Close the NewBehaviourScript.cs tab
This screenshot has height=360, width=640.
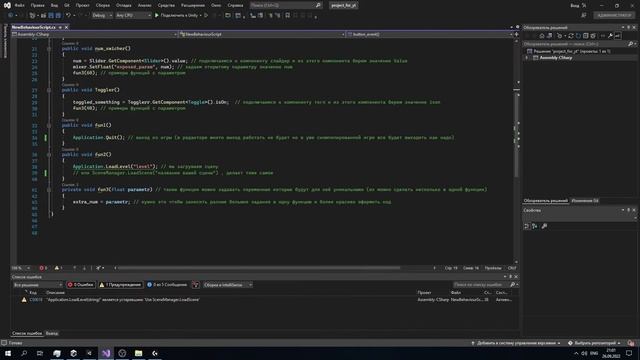tap(66, 27)
